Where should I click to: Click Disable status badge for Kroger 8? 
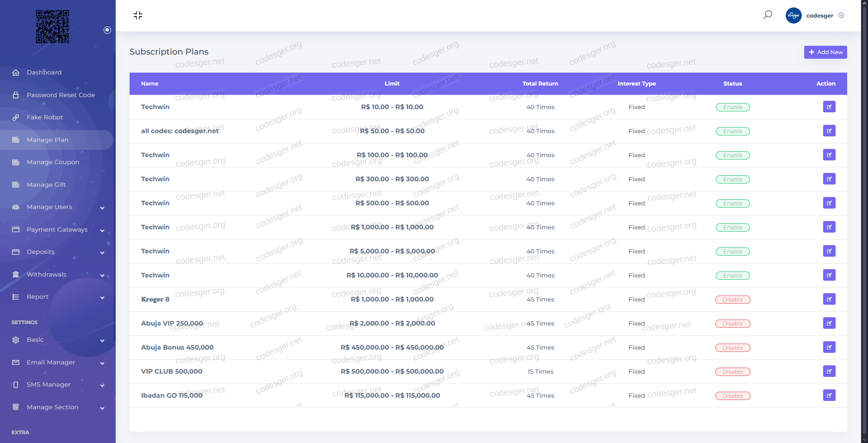[x=732, y=300]
